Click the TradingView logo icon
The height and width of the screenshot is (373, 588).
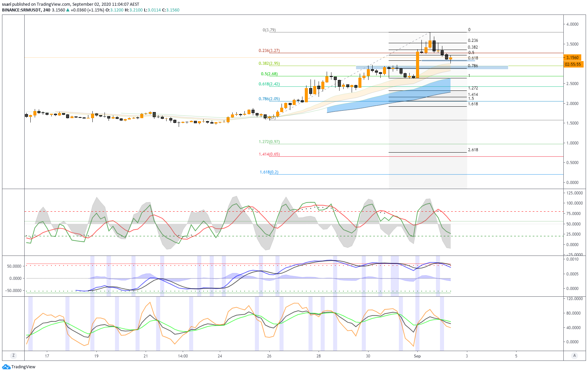tap(6, 367)
